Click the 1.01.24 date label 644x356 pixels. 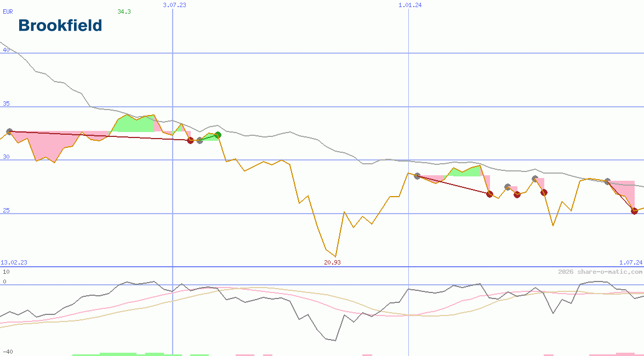(x=410, y=5)
